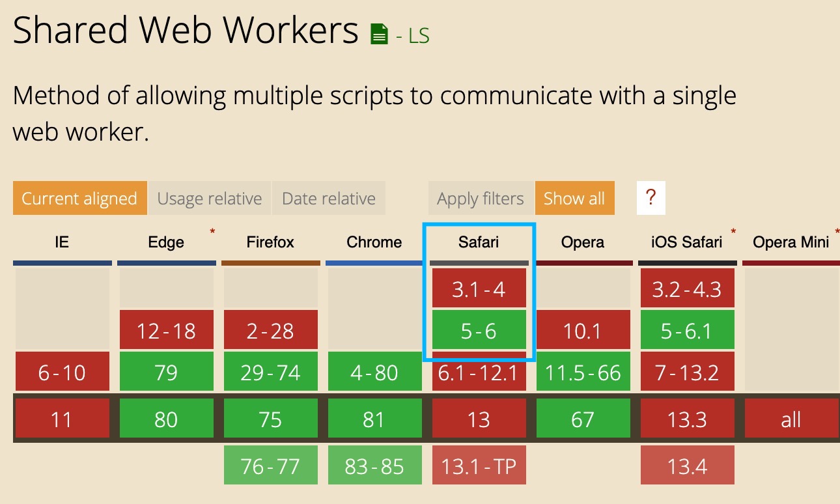
Task: Click the asterisk note beside Opera Mini
Action: pos(837,232)
